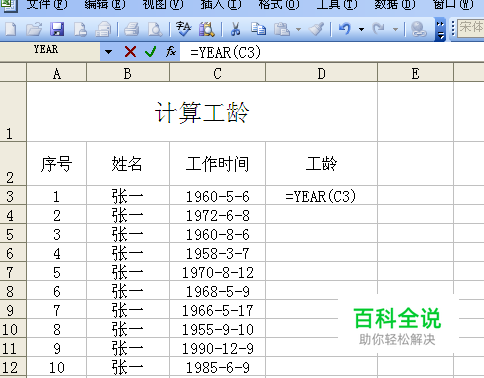Open the 窗口(W) menu

click(453, 5)
